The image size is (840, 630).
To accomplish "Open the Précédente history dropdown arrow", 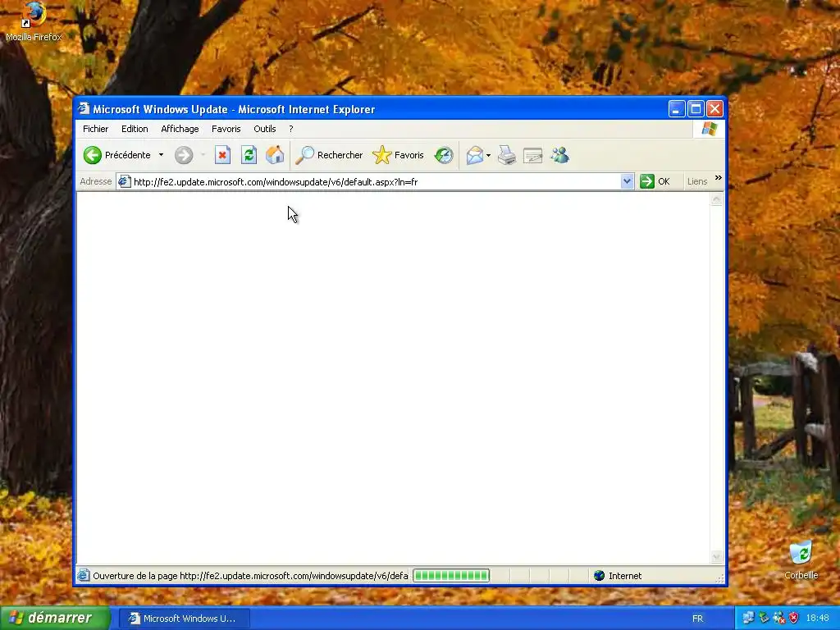I will pyautogui.click(x=161, y=155).
